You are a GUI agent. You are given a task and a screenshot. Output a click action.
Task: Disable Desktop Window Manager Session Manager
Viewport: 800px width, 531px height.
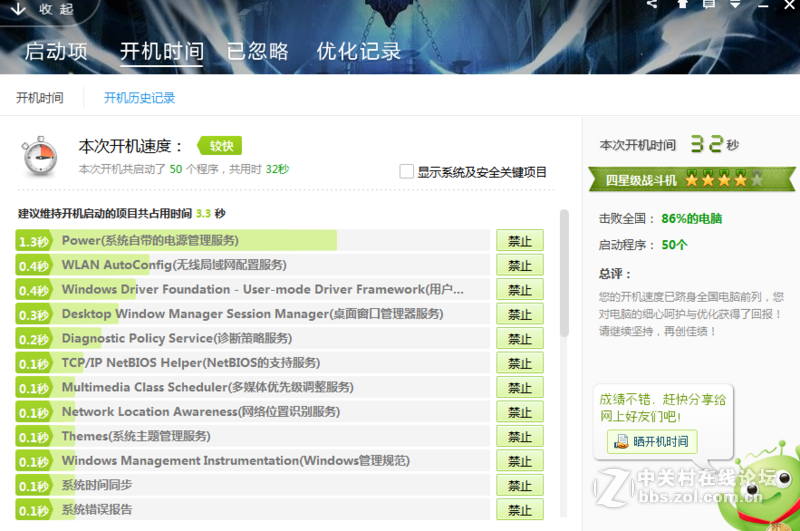pyautogui.click(x=520, y=314)
